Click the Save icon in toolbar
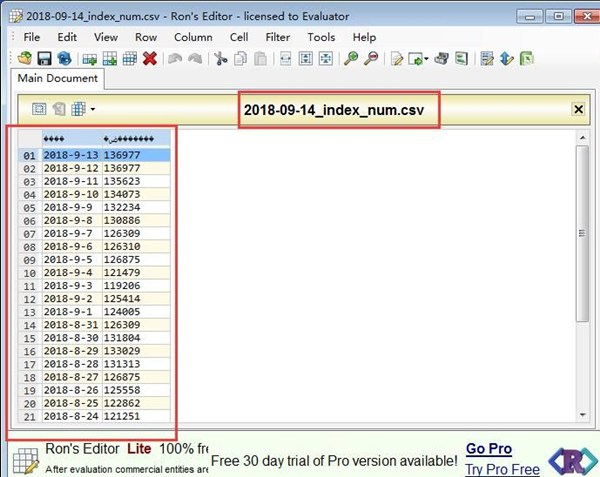 pyautogui.click(x=45, y=59)
